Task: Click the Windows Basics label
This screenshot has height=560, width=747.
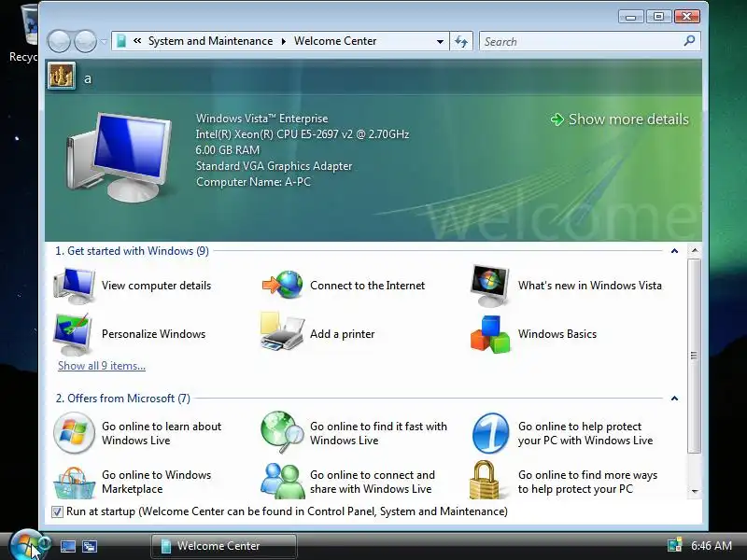Action: coord(557,334)
